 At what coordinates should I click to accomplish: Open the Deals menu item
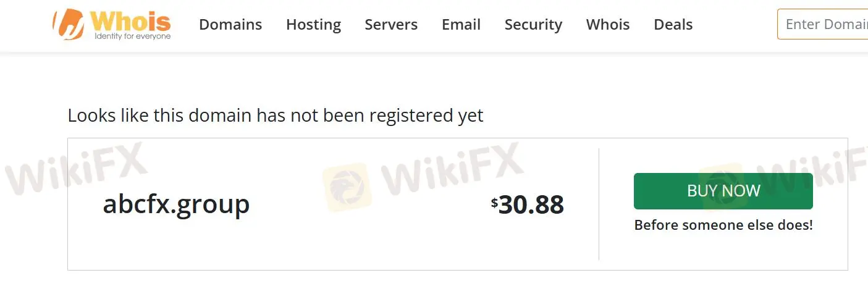673,25
